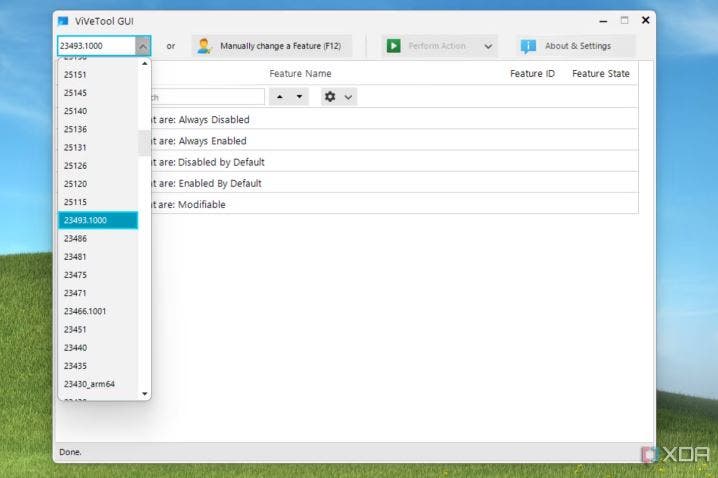
Task: Choose build 23481 in the dropdown
Action: coord(98,257)
